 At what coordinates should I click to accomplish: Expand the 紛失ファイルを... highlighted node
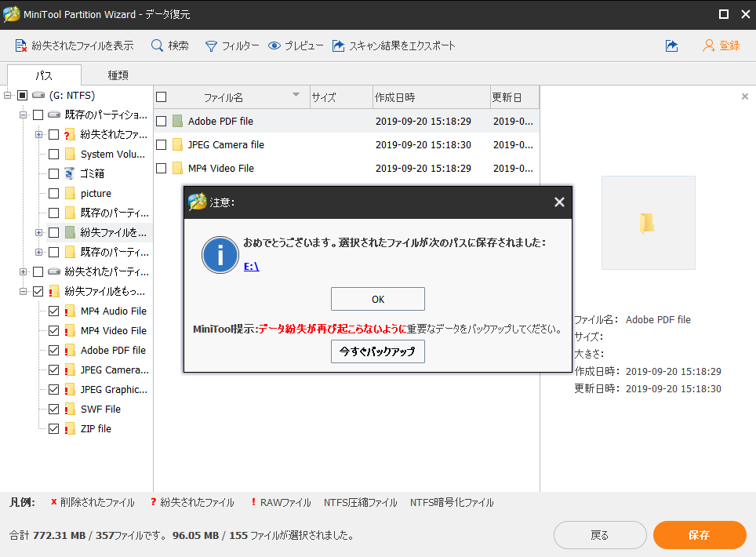38,232
